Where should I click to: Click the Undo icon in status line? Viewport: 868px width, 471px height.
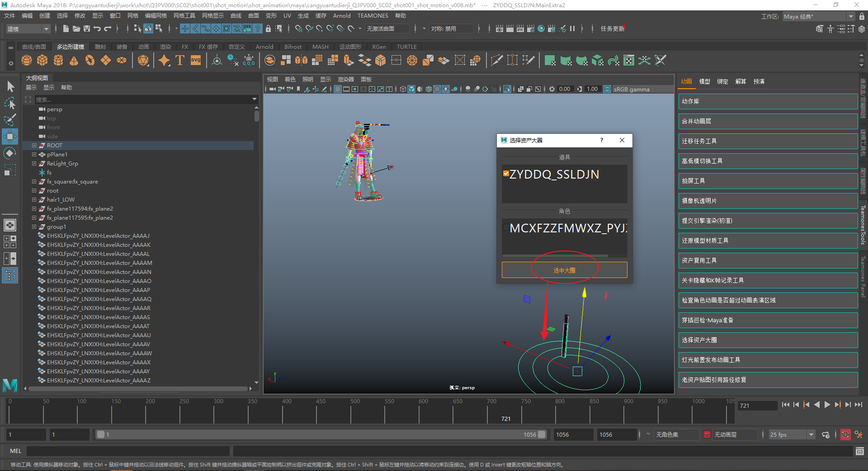coord(97,28)
